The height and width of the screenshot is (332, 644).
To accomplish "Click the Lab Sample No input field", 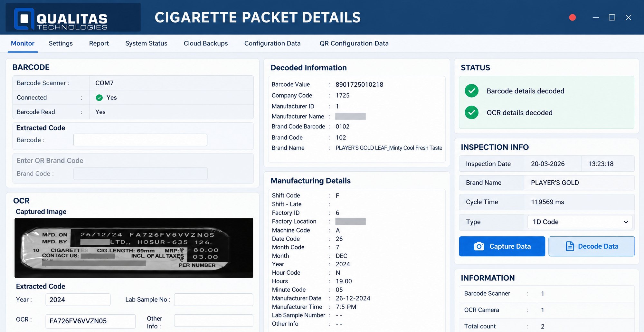I will coord(213,299).
